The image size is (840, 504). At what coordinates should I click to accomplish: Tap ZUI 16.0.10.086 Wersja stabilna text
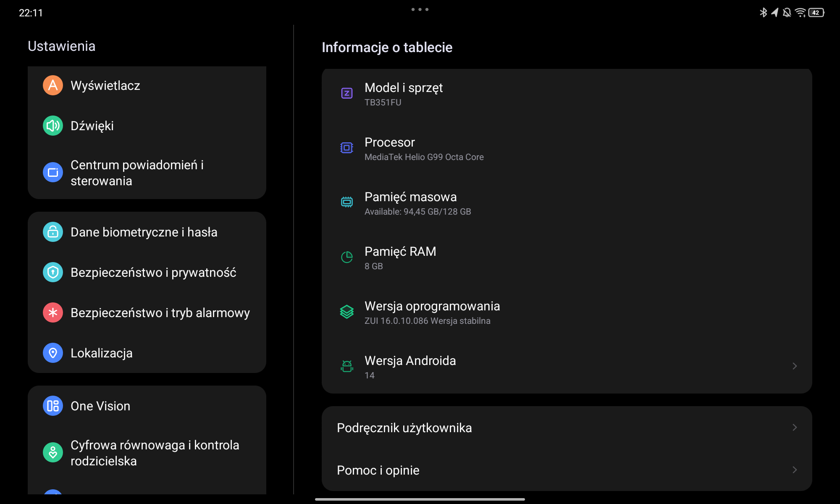tap(428, 321)
